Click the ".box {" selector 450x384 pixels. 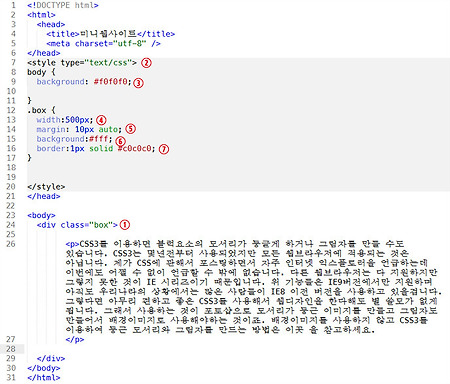tap(41, 110)
